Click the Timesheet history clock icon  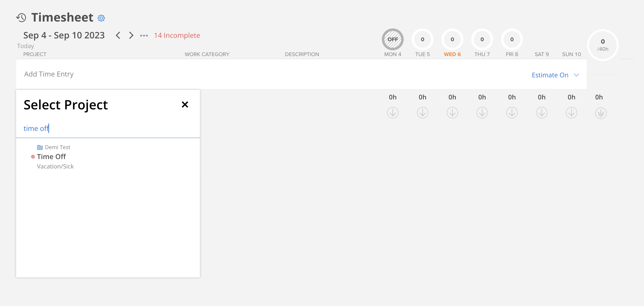point(21,18)
